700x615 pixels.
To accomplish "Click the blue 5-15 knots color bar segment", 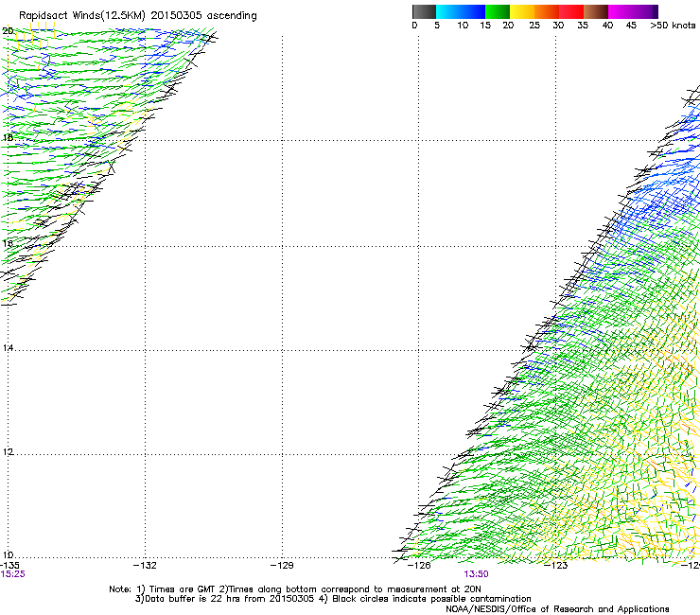I will pos(461,11).
